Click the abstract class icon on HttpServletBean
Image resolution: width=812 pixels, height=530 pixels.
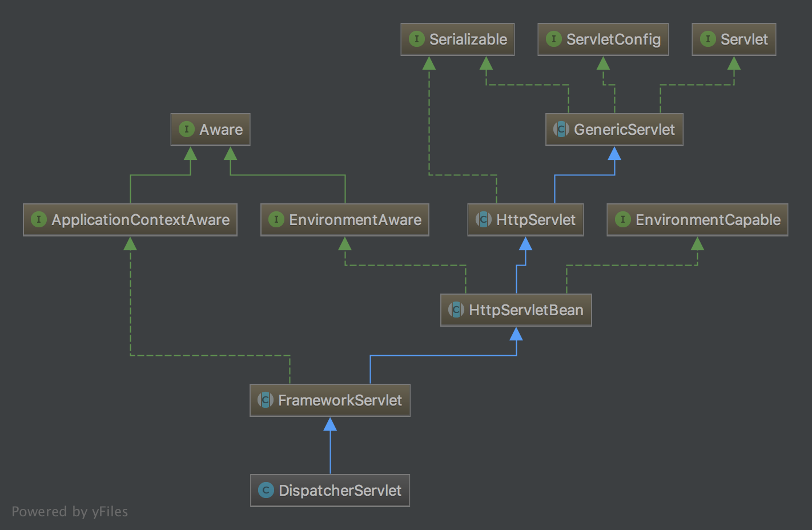[456, 310]
